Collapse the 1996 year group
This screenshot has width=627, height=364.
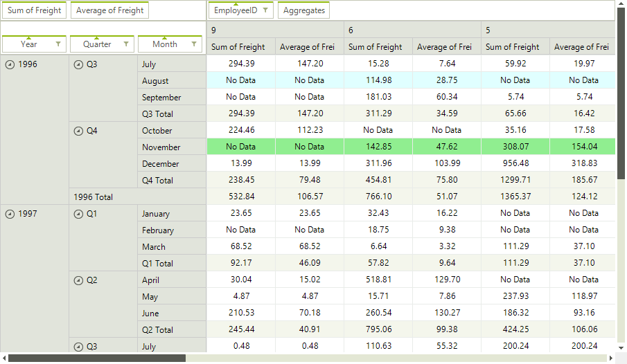pyautogui.click(x=10, y=64)
